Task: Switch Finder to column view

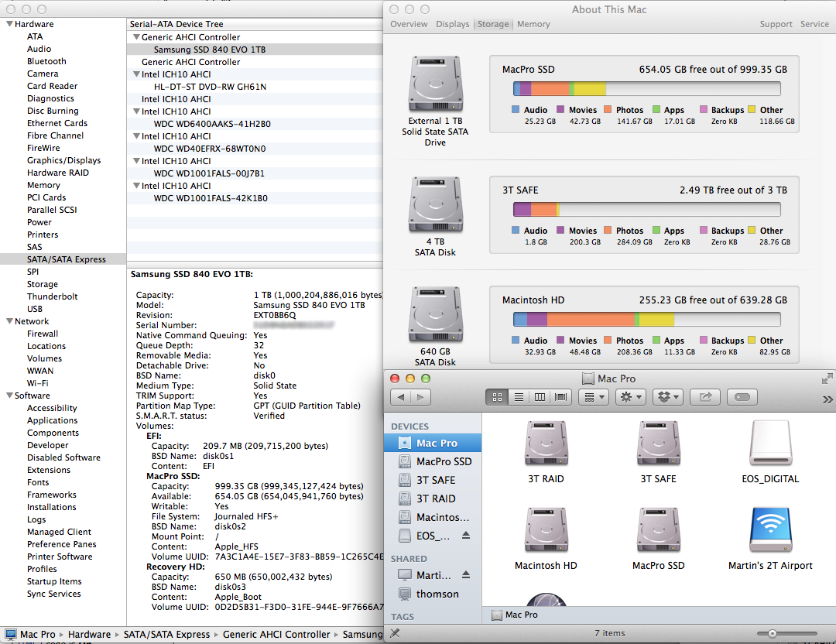Action: [540, 397]
